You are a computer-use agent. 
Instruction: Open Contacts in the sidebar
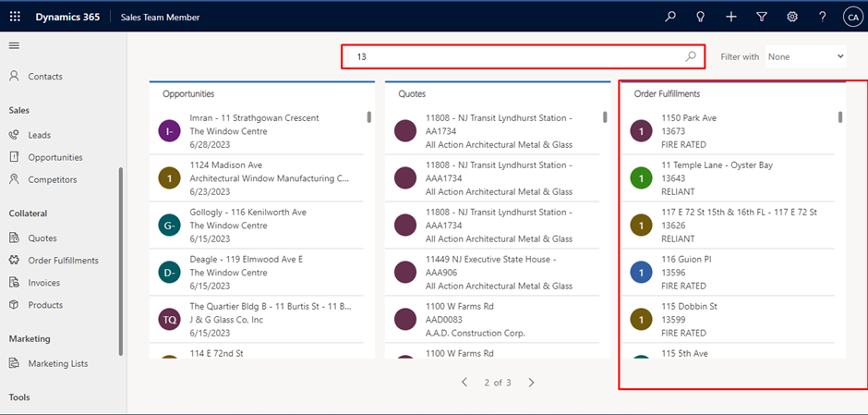pyautogui.click(x=45, y=77)
